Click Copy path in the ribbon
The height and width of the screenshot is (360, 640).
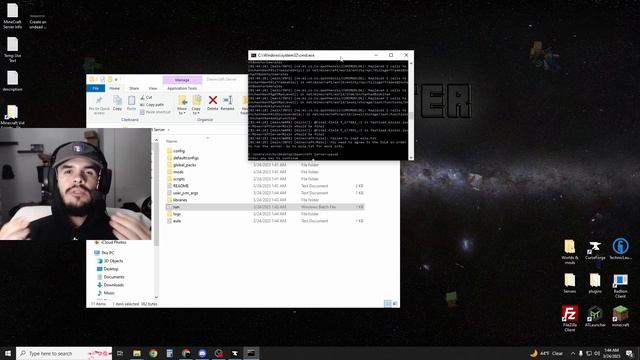152,104
